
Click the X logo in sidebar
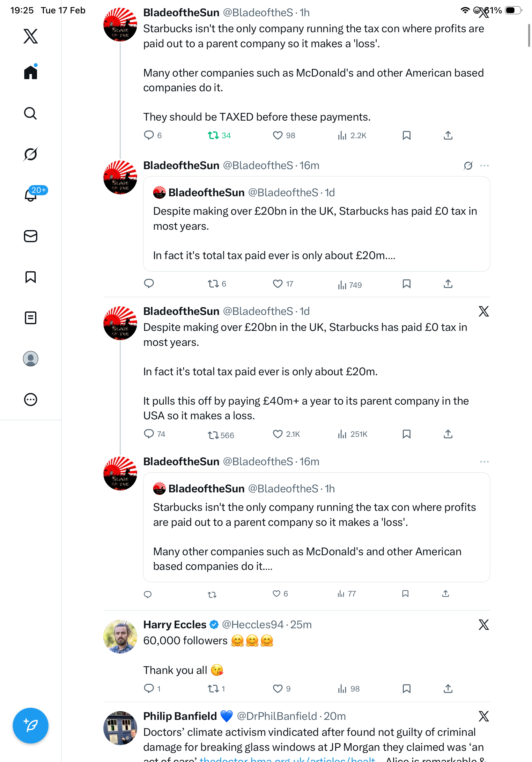pos(31,36)
